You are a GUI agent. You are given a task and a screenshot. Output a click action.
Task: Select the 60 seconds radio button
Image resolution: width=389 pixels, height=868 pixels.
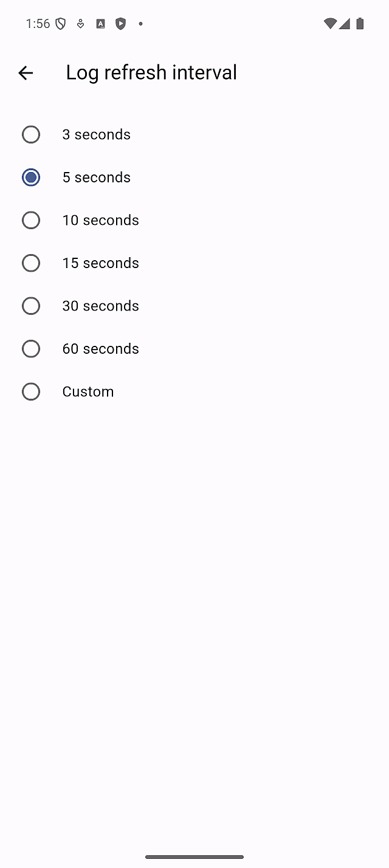[x=31, y=349]
